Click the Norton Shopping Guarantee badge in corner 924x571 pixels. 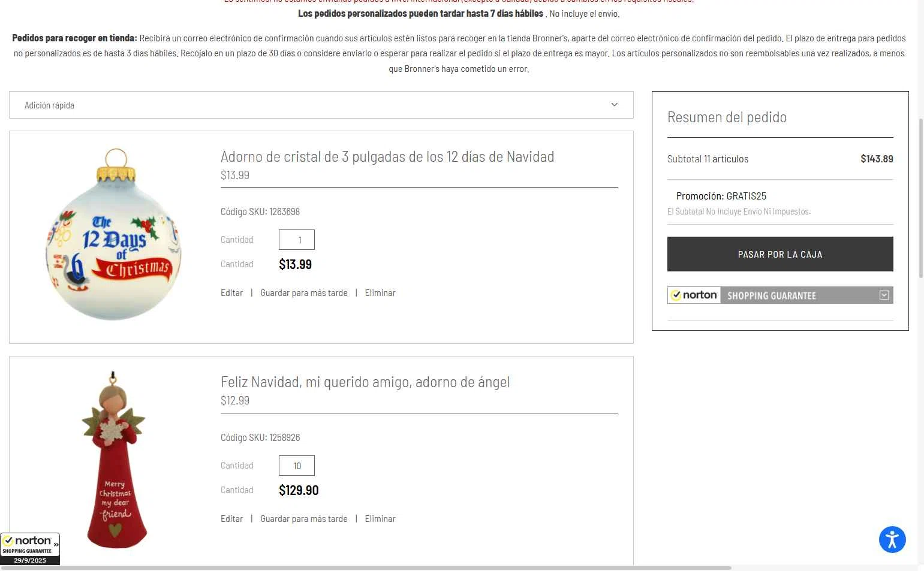coord(30,548)
